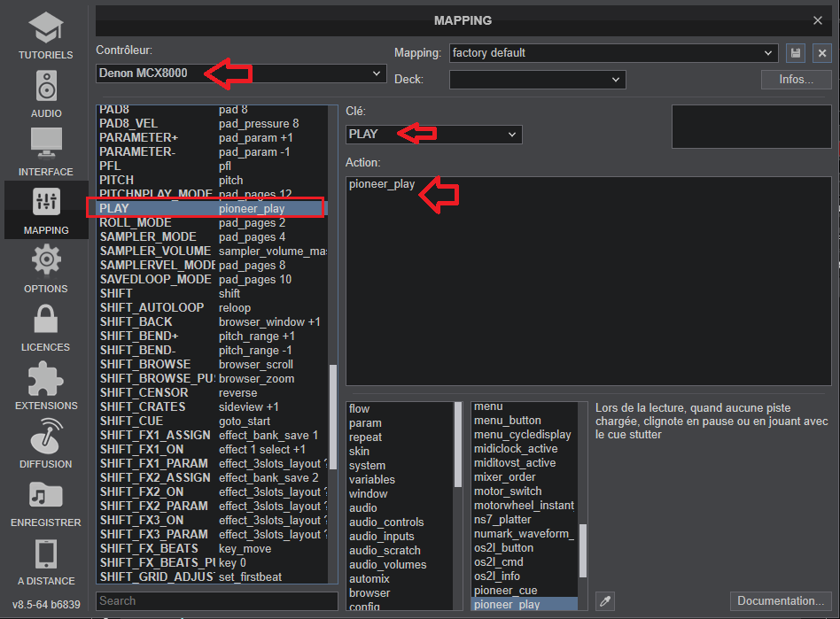Open the Mapping factory default dropdown

pyautogui.click(x=614, y=53)
